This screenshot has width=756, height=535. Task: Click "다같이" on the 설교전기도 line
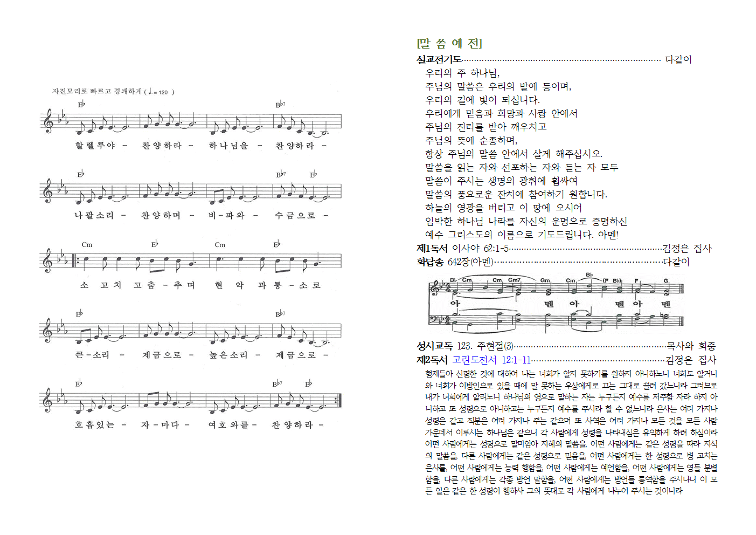pos(678,59)
